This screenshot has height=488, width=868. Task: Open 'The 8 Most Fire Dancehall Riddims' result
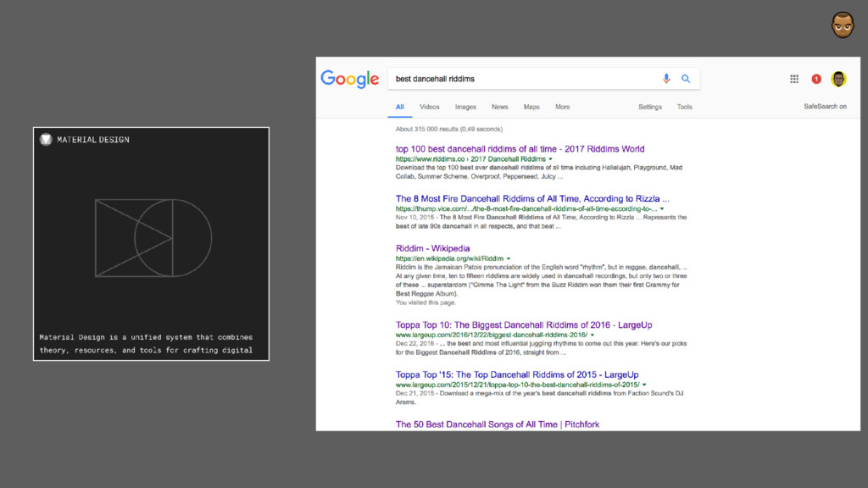click(532, 198)
